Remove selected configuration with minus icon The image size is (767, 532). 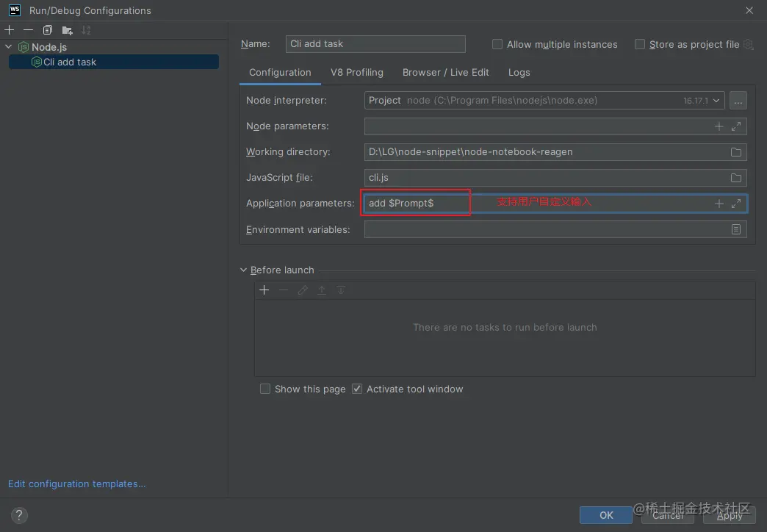pos(29,30)
